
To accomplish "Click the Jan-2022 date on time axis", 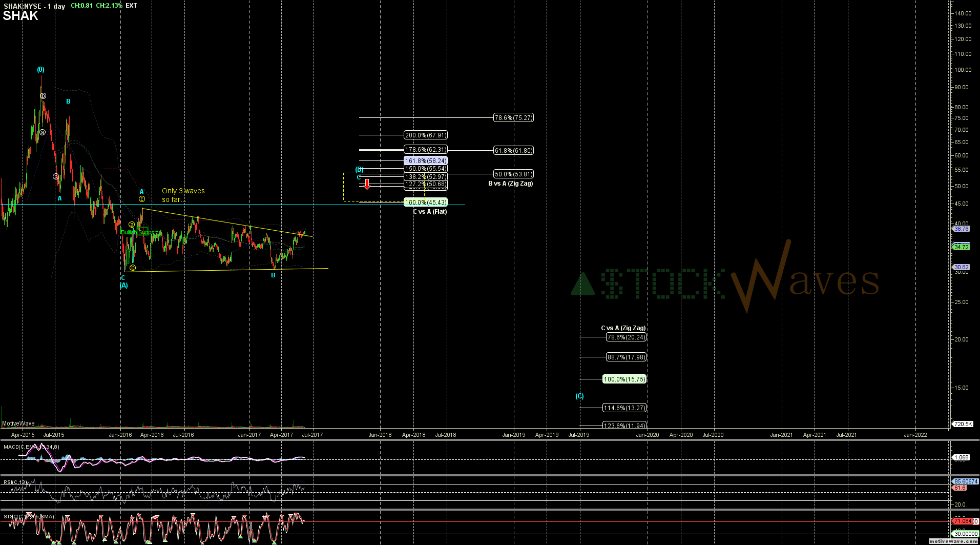I will click(915, 435).
